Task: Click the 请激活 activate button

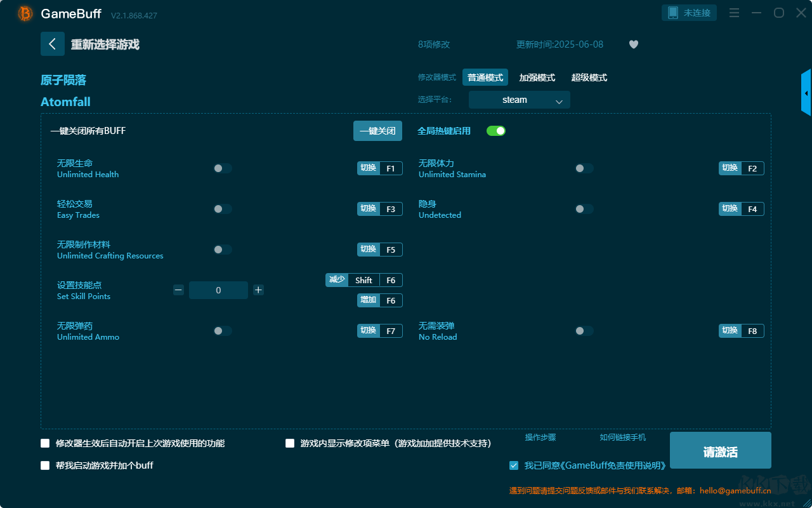Action: 721,450
